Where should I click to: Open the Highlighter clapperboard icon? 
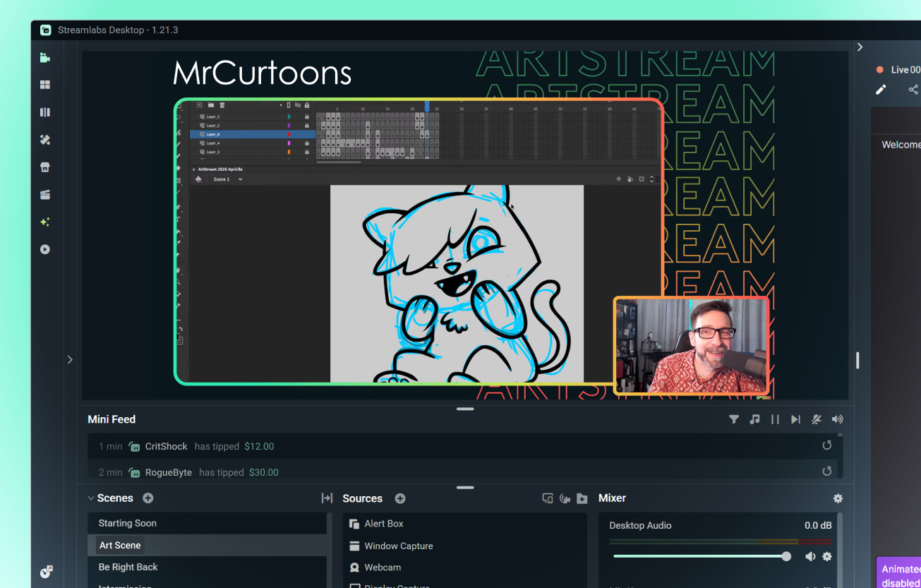(x=45, y=195)
